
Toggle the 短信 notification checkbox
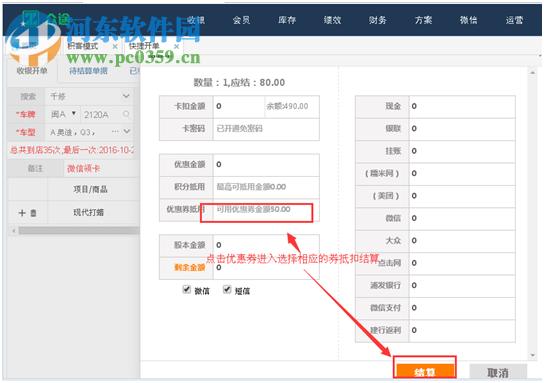pyautogui.click(x=227, y=289)
